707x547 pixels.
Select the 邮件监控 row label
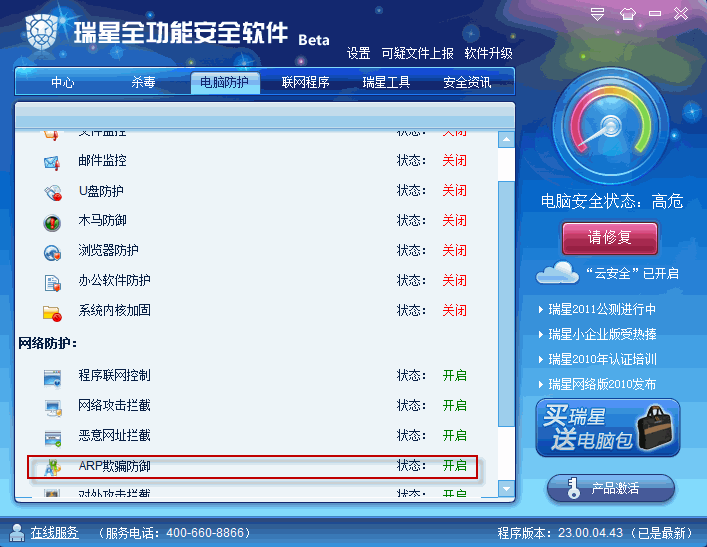point(102,161)
